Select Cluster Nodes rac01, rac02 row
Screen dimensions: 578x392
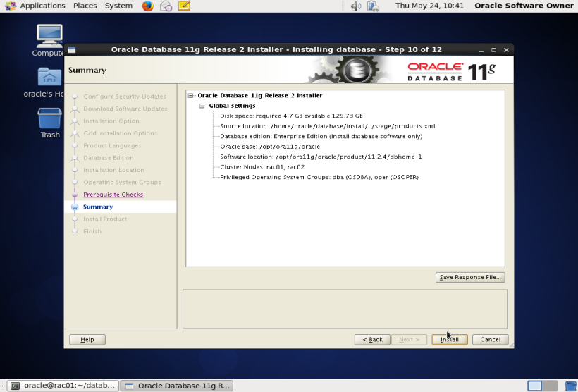262,167
